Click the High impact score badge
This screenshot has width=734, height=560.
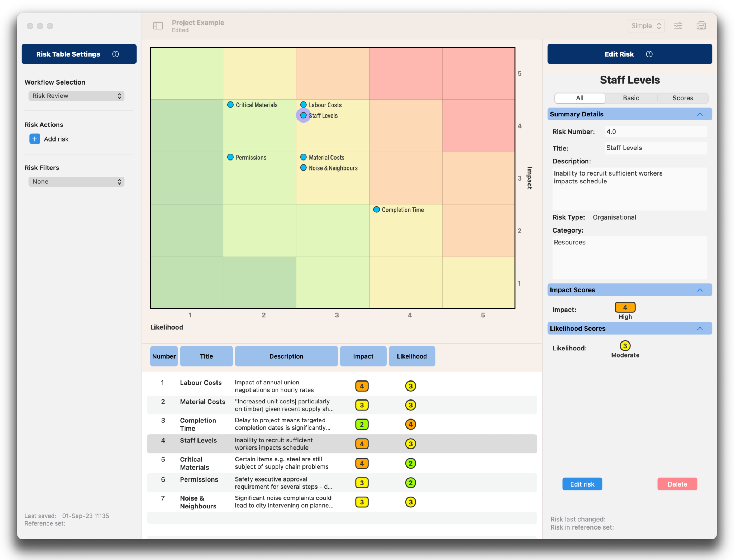click(625, 307)
